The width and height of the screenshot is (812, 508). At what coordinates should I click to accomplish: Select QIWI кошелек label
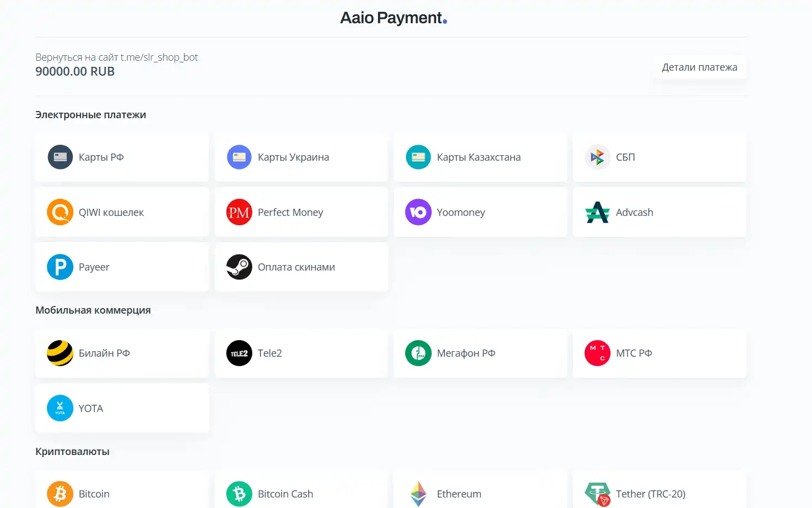(x=111, y=213)
